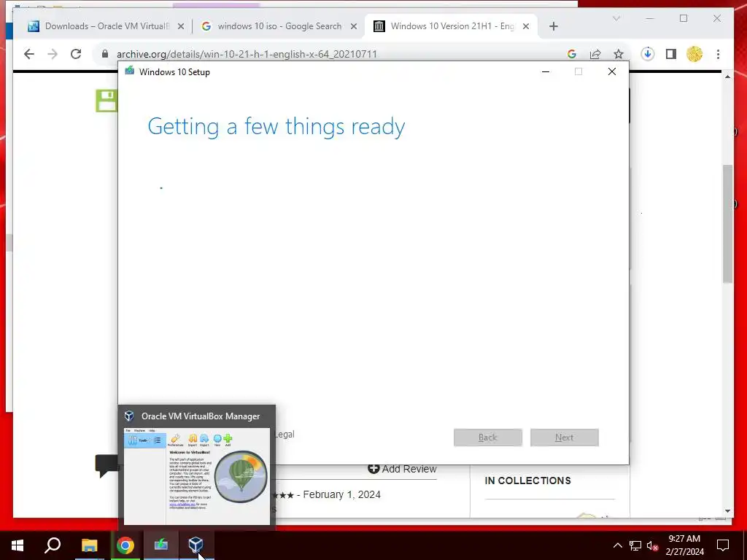The image size is (747, 560).
Task: Open Chrome three-dot menu
Action: pyautogui.click(x=718, y=54)
